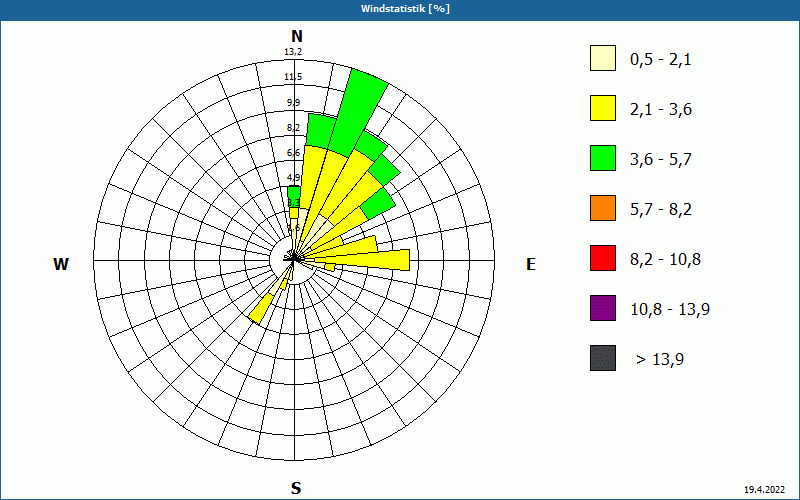Click the red 8,2 - 10,8 legend swatch
Screen dimensions: 800x500
click(x=603, y=258)
